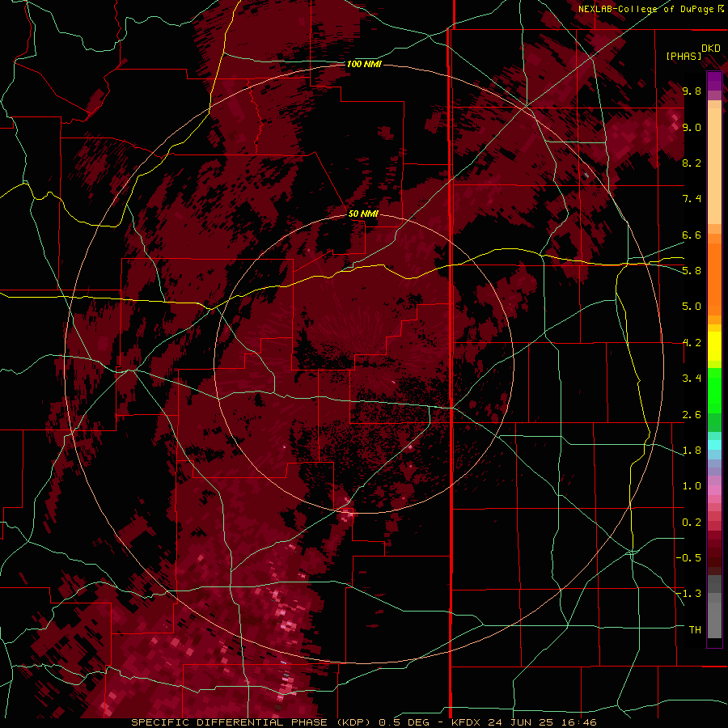Click the -1.3 value on color scale
This screenshot has height=728, width=728.
[x=689, y=594]
